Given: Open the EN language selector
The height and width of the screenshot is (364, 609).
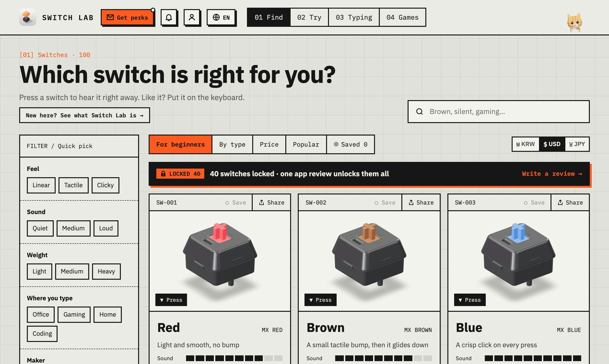Looking at the screenshot, I should point(221,17).
